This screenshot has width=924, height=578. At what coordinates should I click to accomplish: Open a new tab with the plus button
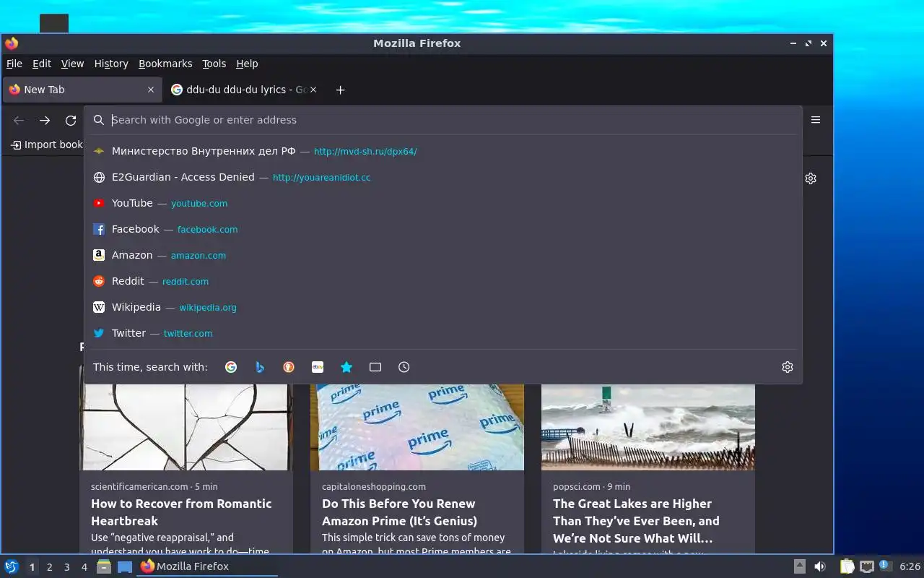(x=340, y=90)
